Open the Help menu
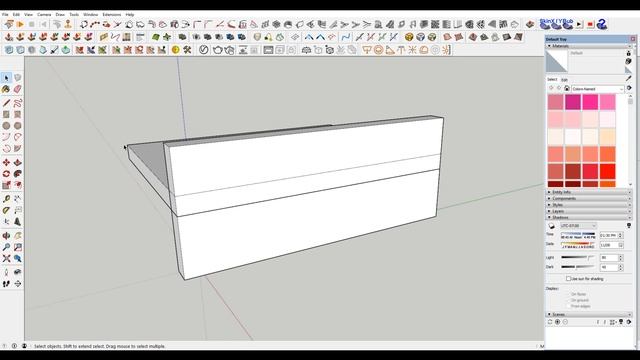The width and height of the screenshot is (640, 360). coord(130,14)
